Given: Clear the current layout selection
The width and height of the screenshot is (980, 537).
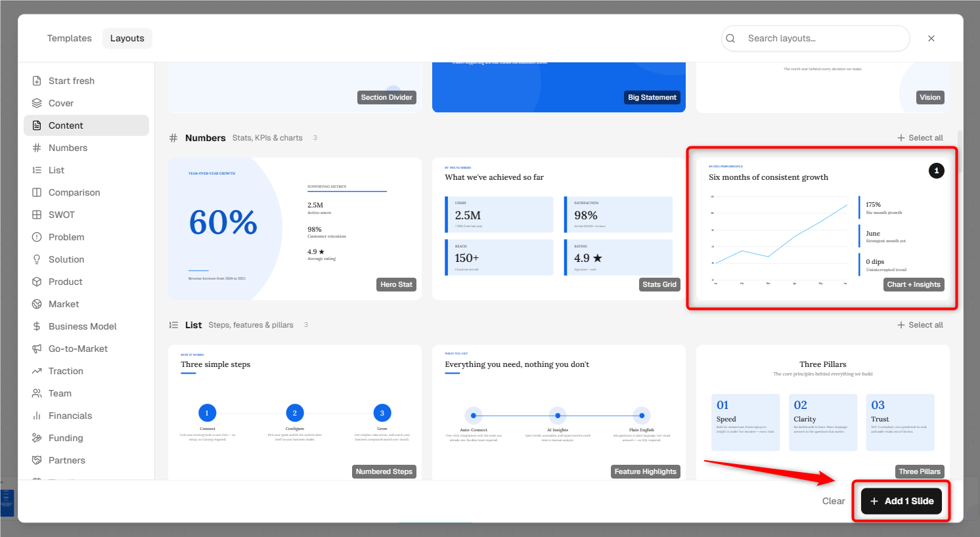Looking at the screenshot, I should tap(834, 501).
